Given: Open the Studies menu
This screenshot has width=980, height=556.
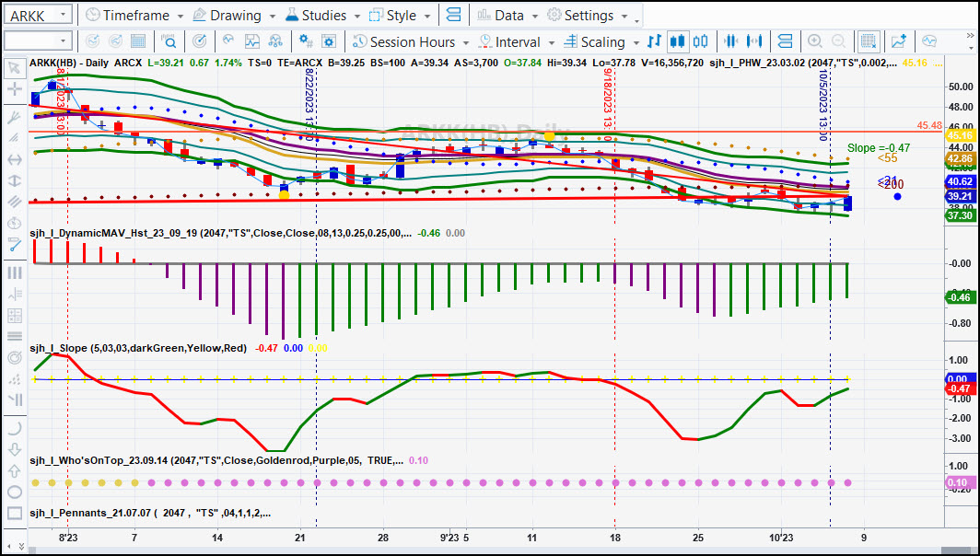Looking at the screenshot, I should click(x=322, y=15).
